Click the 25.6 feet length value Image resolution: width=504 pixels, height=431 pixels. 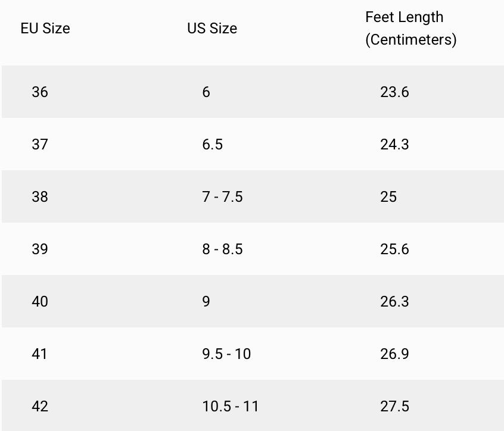point(394,249)
